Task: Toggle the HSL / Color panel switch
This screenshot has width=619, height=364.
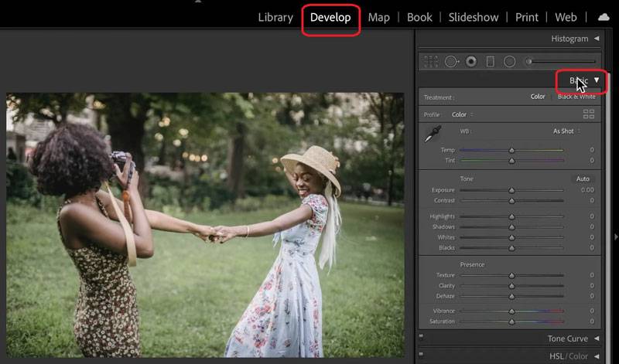Action: click(421, 354)
